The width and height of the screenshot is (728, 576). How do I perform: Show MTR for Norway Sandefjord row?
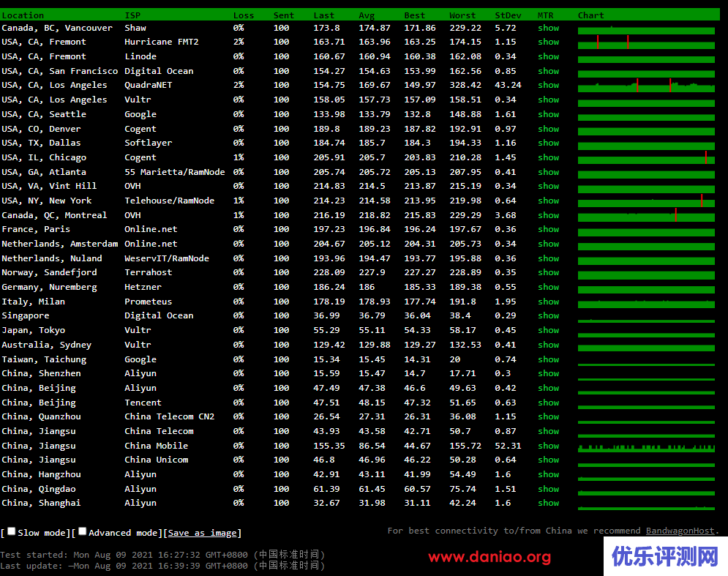pyautogui.click(x=548, y=272)
